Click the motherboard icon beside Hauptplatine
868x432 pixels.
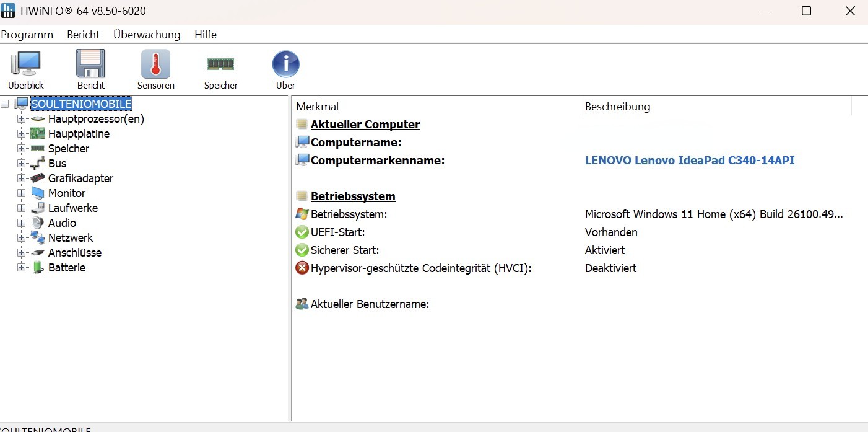pos(38,133)
